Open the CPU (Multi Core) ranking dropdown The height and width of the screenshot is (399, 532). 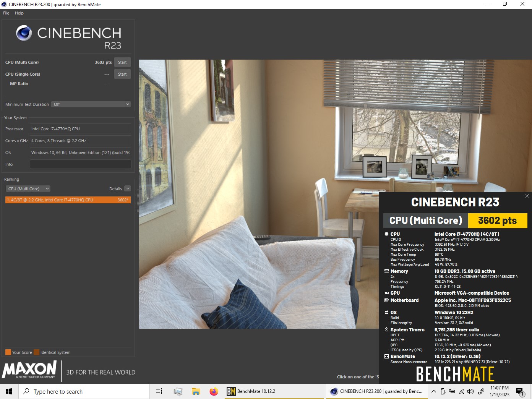click(28, 189)
